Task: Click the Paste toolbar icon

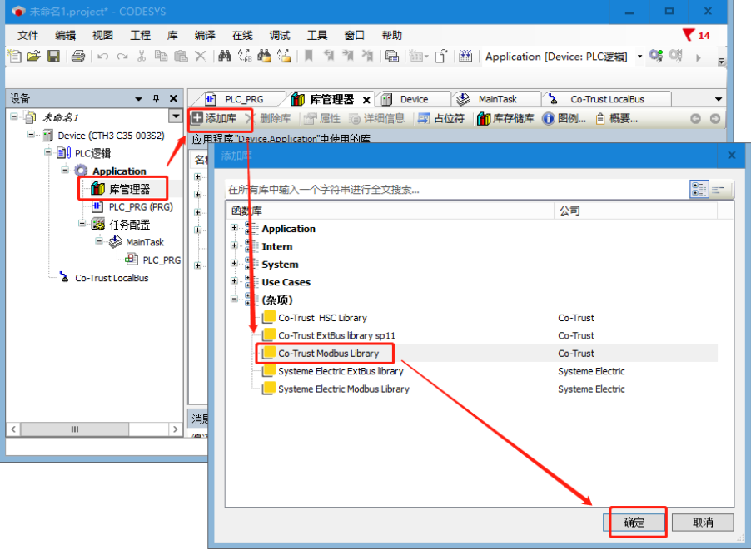Action: (x=181, y=56)
